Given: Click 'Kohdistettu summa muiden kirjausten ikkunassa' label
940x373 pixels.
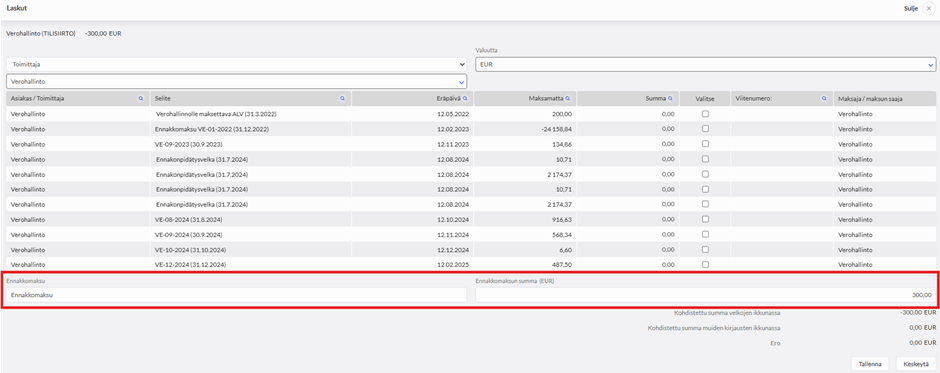Looking at the screenshot, I should 715,328.
